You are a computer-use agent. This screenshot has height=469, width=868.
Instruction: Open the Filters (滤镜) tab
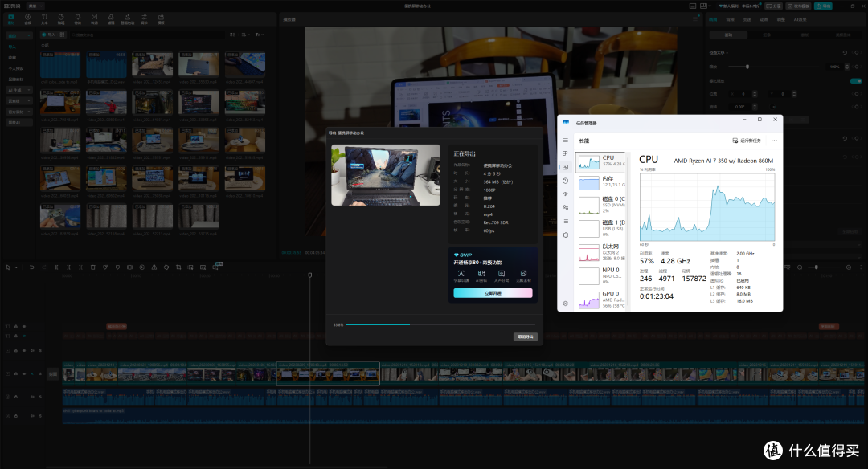111,19
